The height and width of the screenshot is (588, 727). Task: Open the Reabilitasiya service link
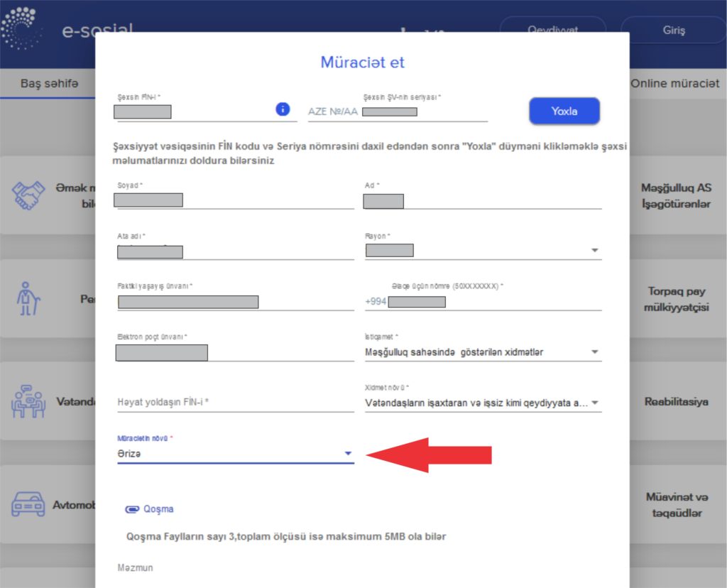click(x=676, y=402)
